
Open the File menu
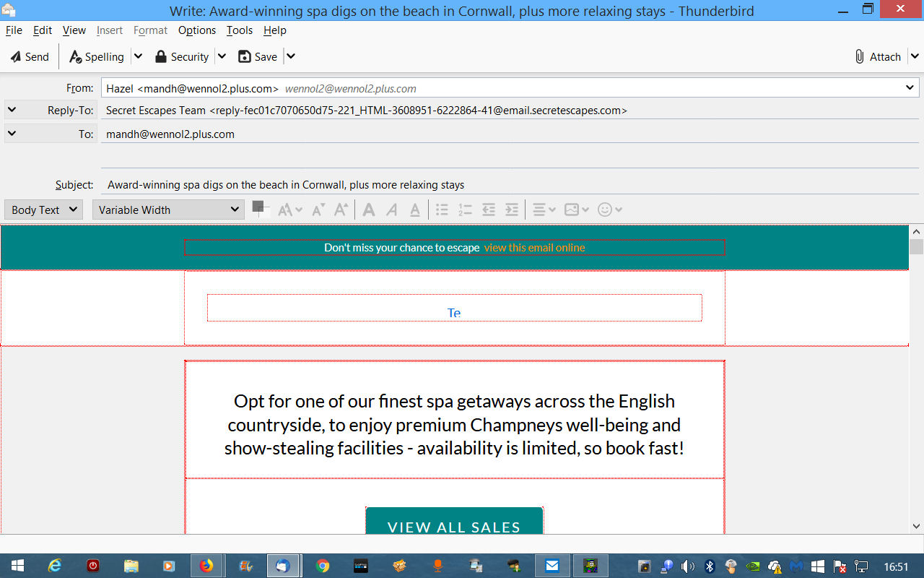coord(14,30)
